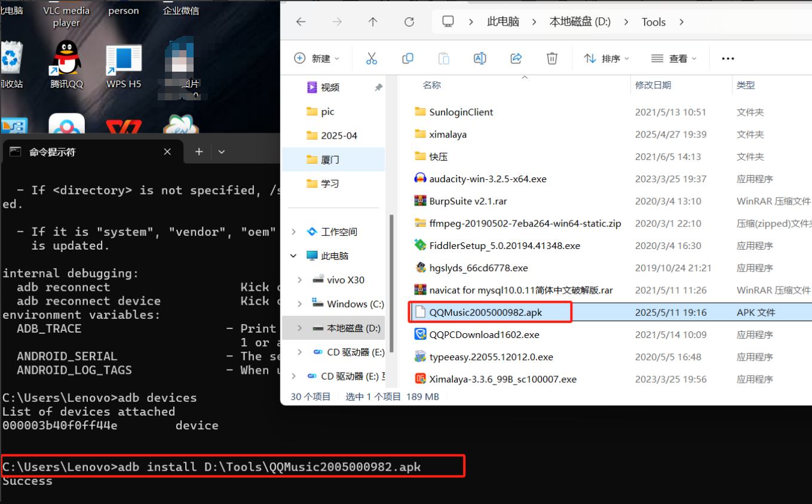Select the ximalaya folder
812x504 pixels.
coord(448,134)
